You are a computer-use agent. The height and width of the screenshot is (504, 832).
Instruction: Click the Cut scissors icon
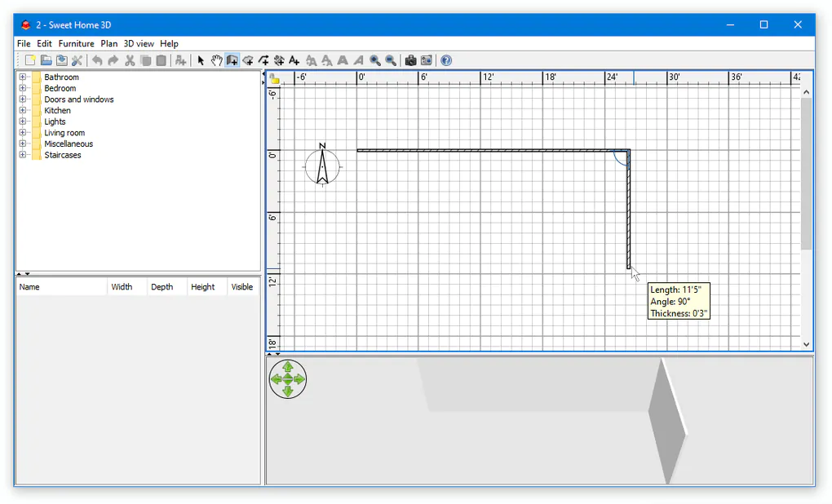(x=130, y=60)
